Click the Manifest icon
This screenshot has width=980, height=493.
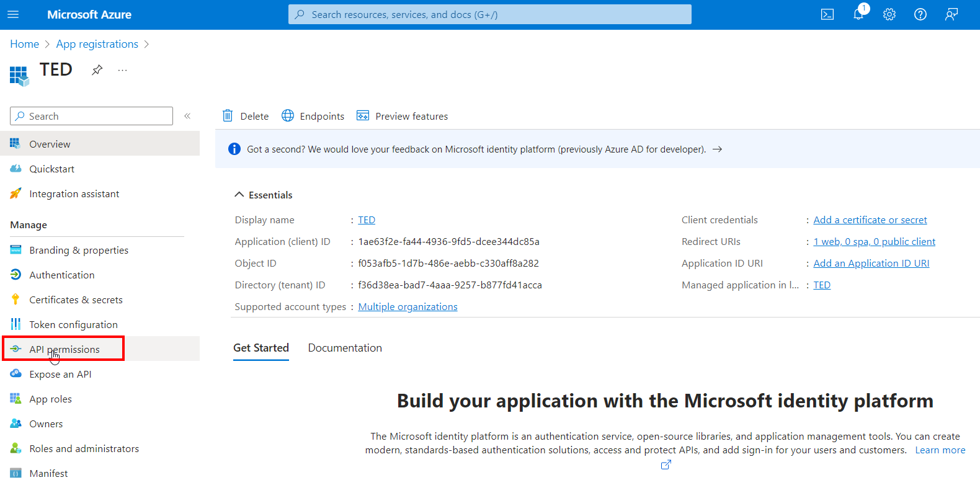pos(16,473)
